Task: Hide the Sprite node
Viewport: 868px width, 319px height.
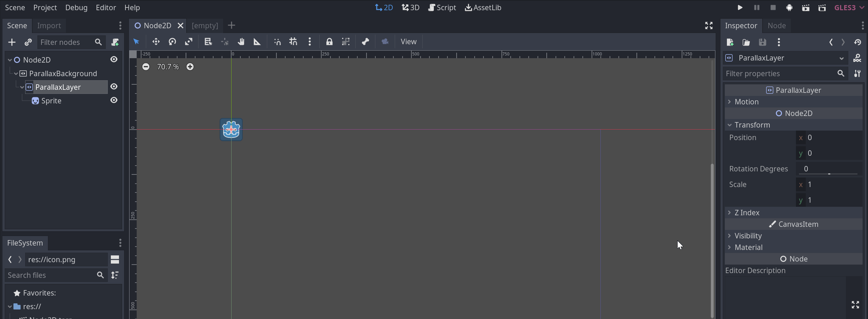Action: click(114, 100)
